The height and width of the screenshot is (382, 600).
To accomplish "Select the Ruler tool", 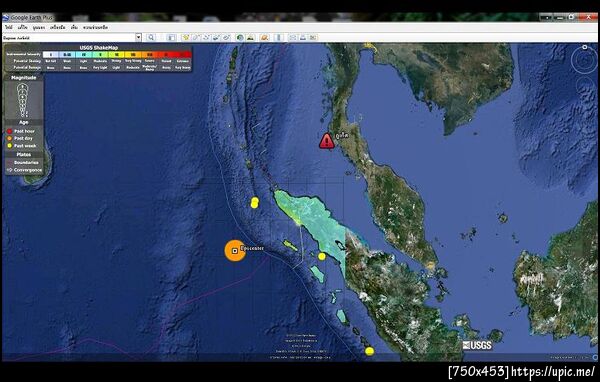I will pyautogui.click(x=279, y=37).
